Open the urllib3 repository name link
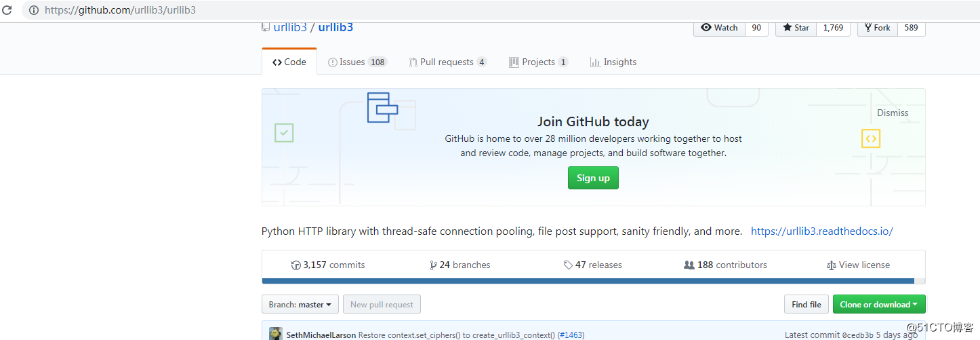This screenshot has height=340, width=980. (x=335, y=27)
